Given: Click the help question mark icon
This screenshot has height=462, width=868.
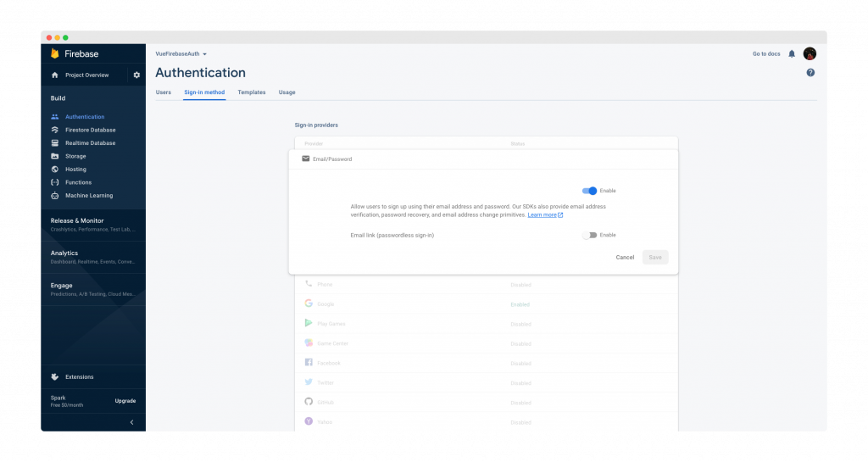Looking at the screenshot, I should coord(810,73).
